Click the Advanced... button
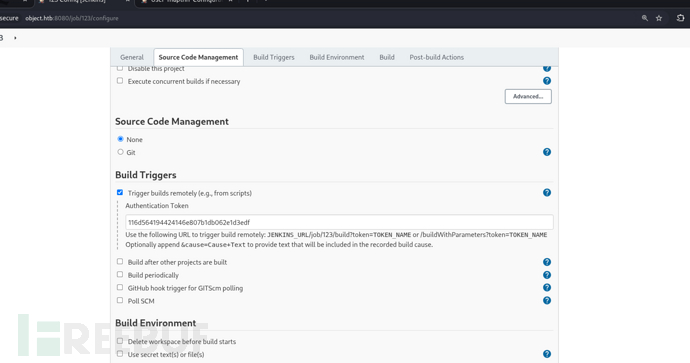 tap(528, 96)
